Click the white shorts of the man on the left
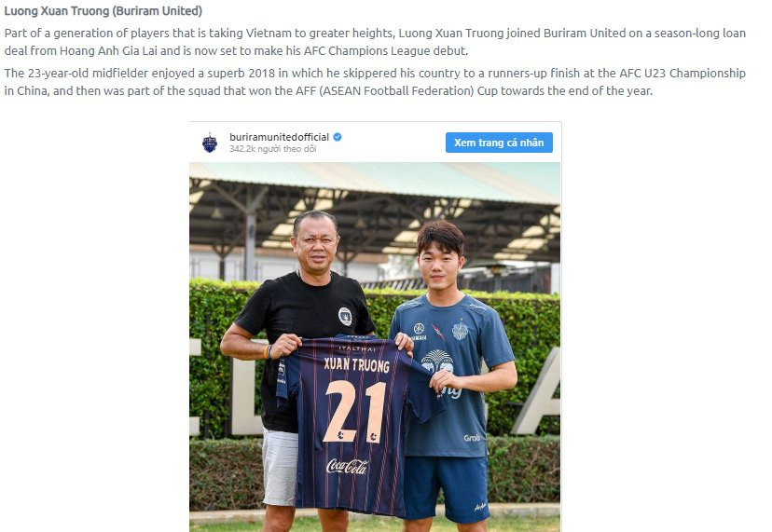772x532 pixels. pos(280,466)
